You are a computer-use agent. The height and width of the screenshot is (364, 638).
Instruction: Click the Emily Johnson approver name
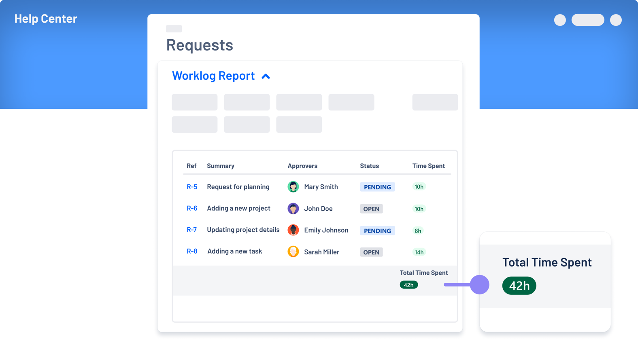pyautogui.click(x=326, y=230)
